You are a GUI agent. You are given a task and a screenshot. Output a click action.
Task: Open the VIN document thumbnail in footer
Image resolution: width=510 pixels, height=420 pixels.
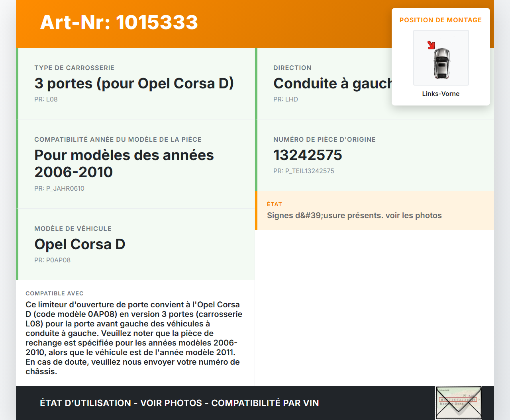pyautogui.click(x=459, y=402)
